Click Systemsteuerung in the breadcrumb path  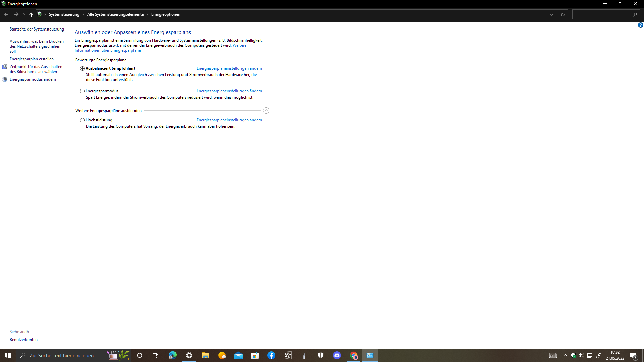tap(64, 14)
